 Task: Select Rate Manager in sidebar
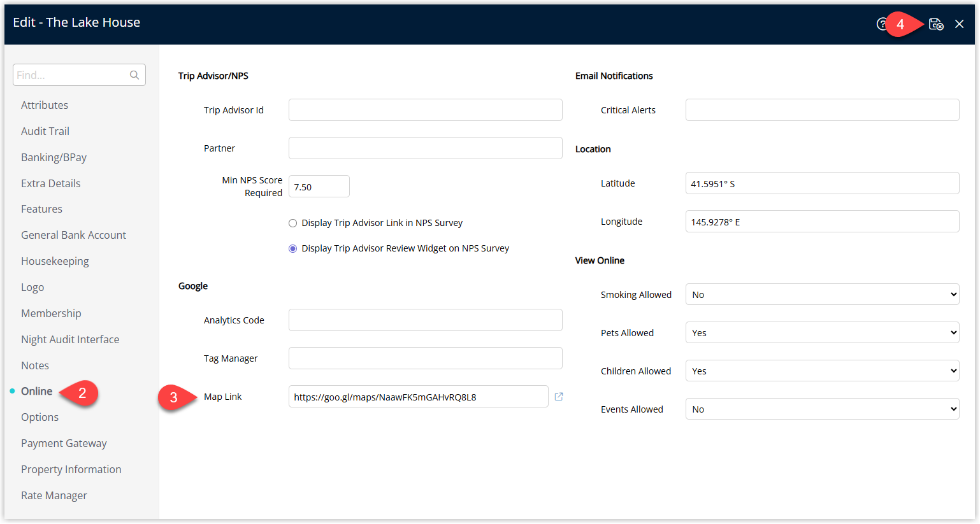click(x=54, y=495)
